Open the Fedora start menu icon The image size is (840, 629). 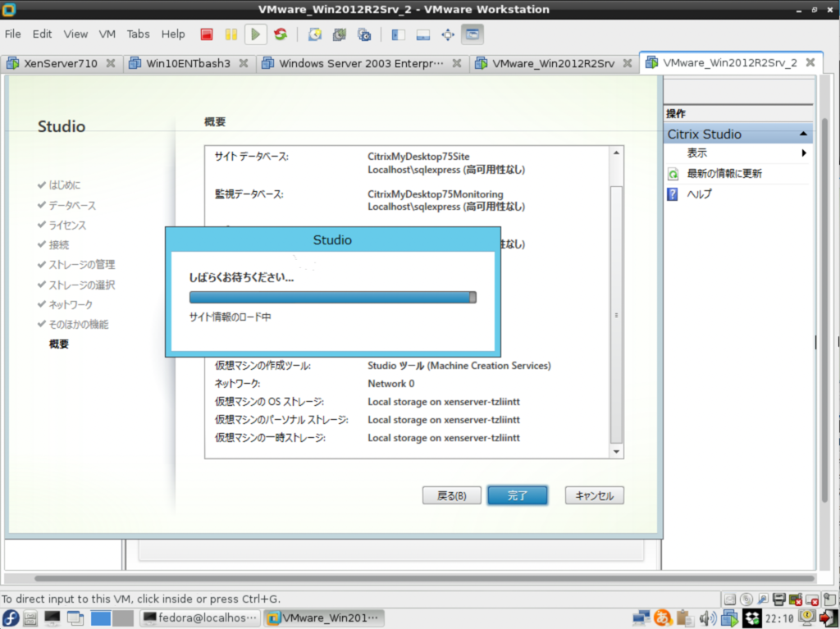pos(10,618)
